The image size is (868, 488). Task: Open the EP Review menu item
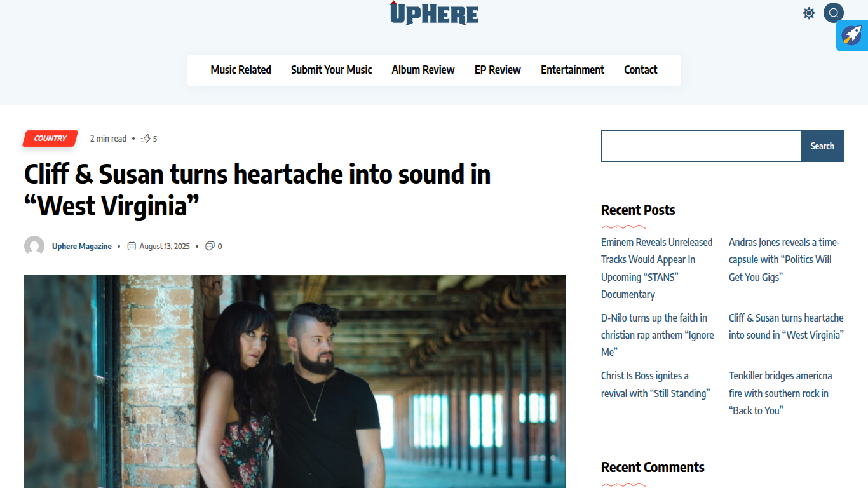click(498, 70)
